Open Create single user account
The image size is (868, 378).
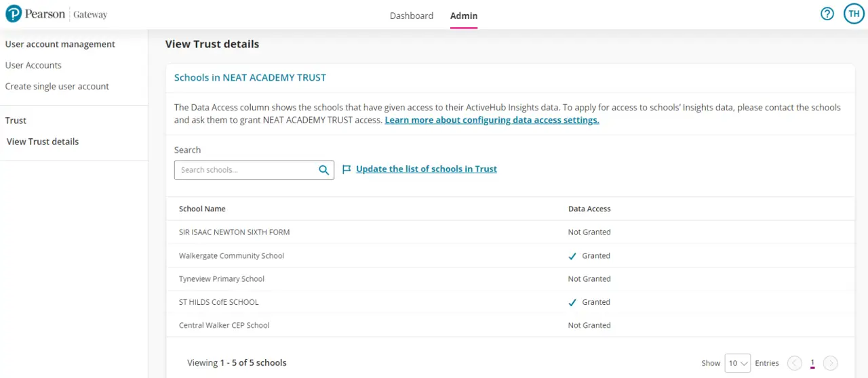tap(57, 86)
